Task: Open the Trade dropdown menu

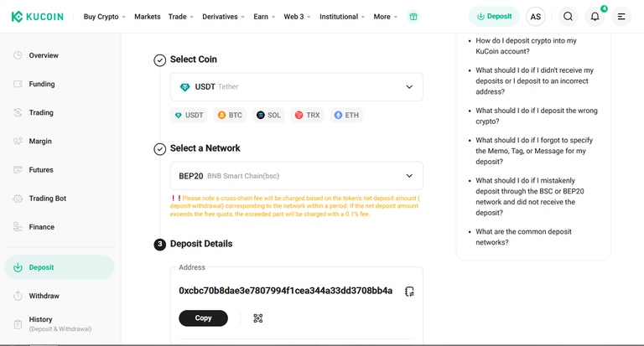Action: (x=181, y=17)
